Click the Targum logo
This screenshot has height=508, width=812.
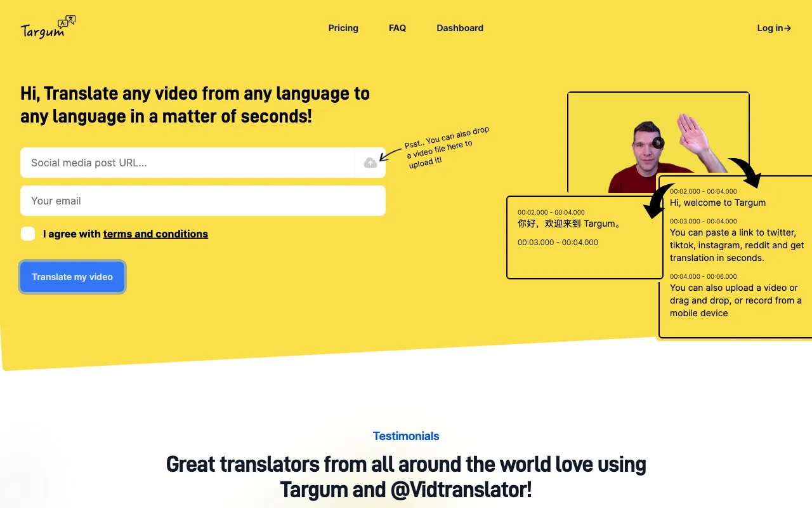click(x=48, y=27)
